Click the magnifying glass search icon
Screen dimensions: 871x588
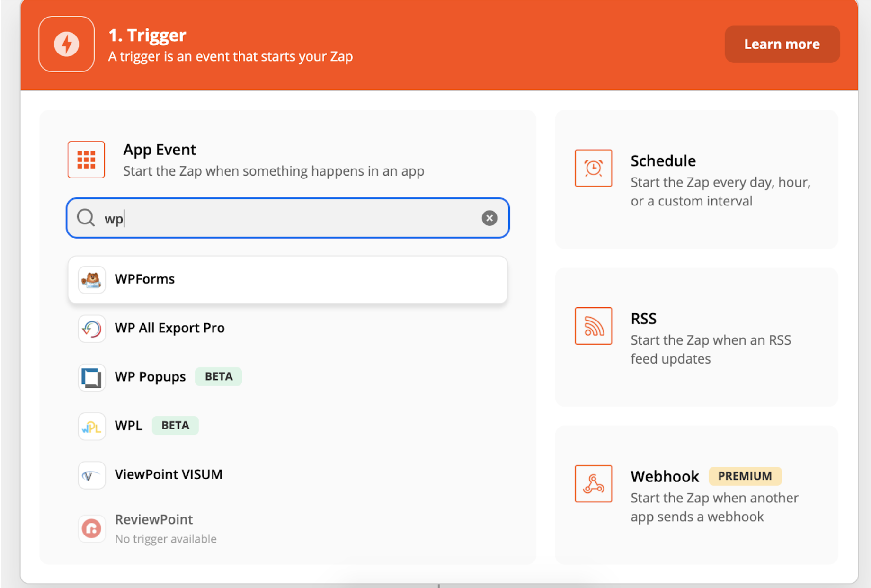(x=86, y=218)
